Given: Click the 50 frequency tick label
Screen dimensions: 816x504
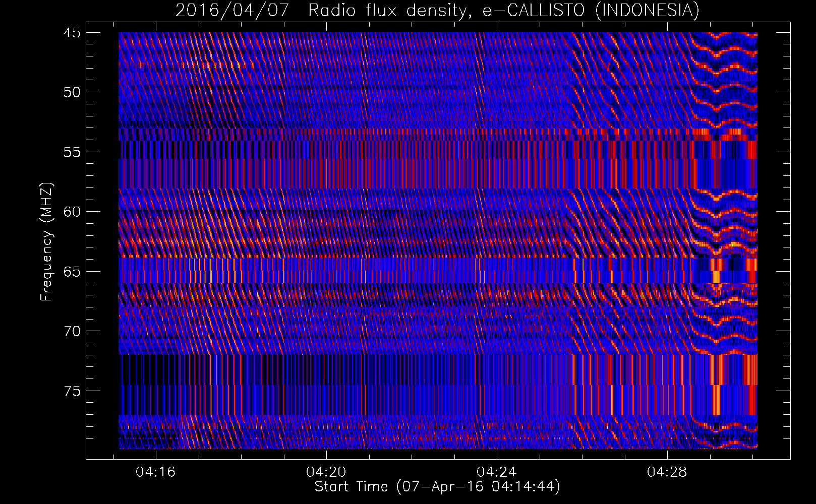Looking at the screenshot, I should point(72,92).
